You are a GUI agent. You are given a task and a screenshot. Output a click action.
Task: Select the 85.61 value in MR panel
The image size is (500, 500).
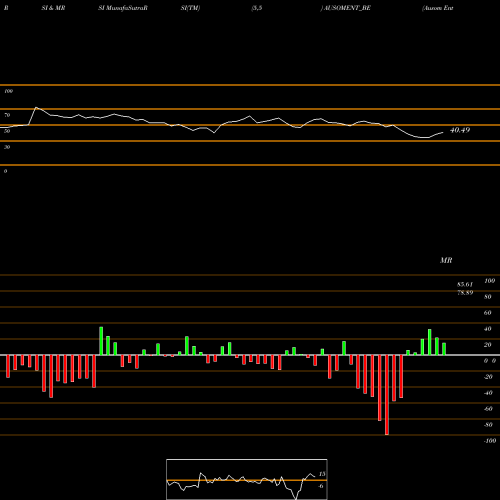tap(465, 285)
